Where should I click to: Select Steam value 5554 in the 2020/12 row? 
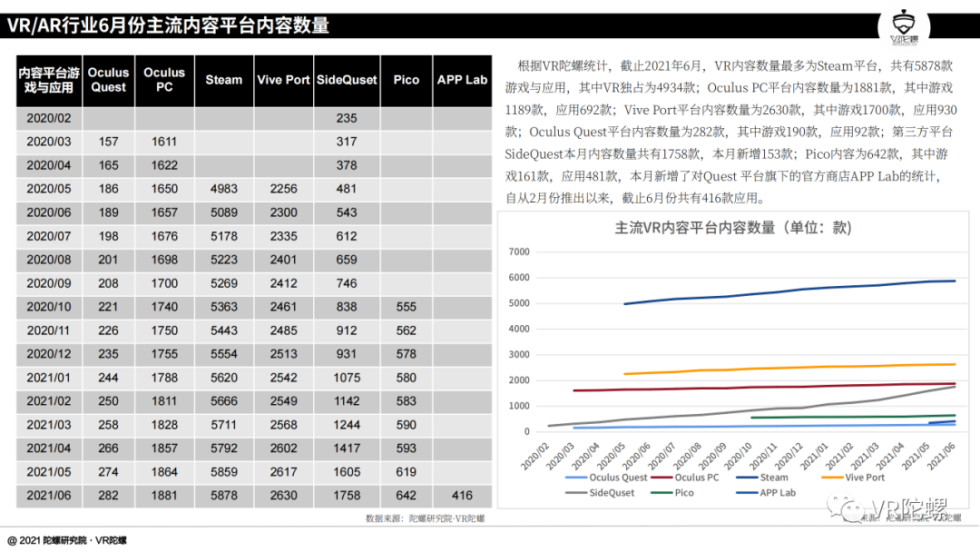(x=224, y=354)
